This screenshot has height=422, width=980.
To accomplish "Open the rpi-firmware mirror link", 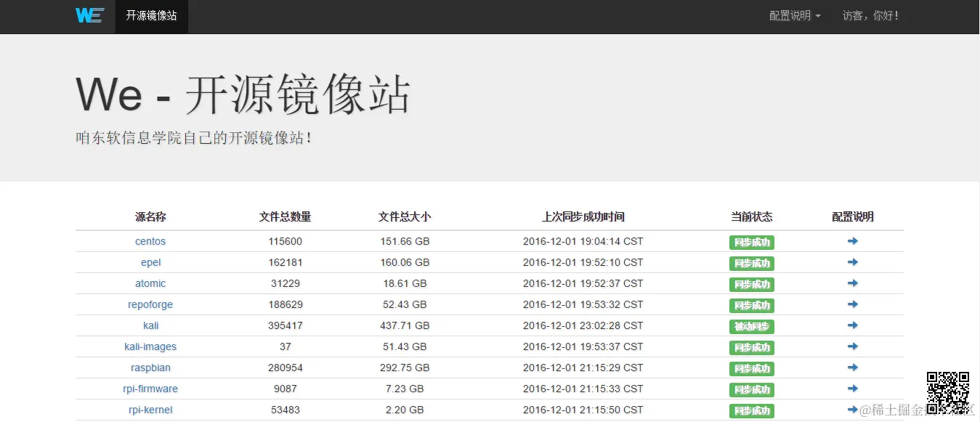I will (x=150, y=389).
